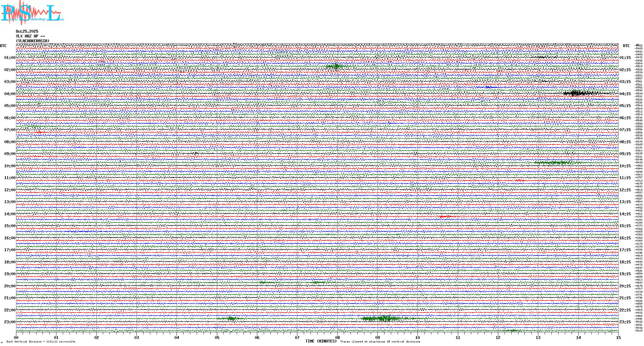The width and height of the screenshot is (644, 346).
Task: Select the 12:00 hour label on left
Action: pos(10,190)
